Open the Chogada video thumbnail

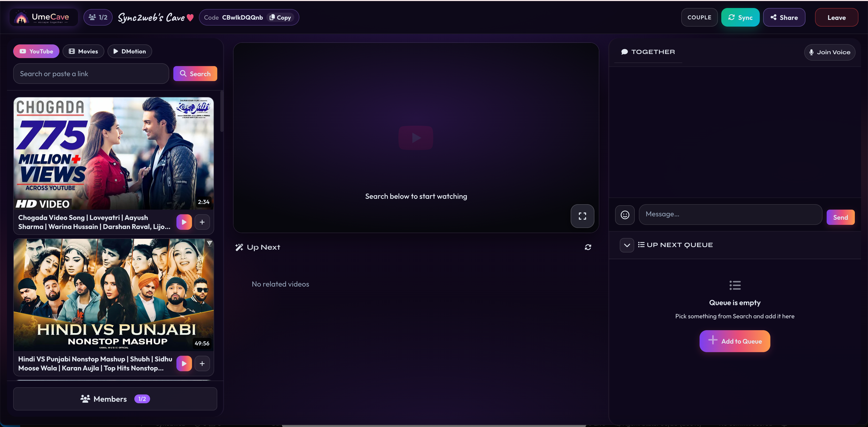coord(114,154)
